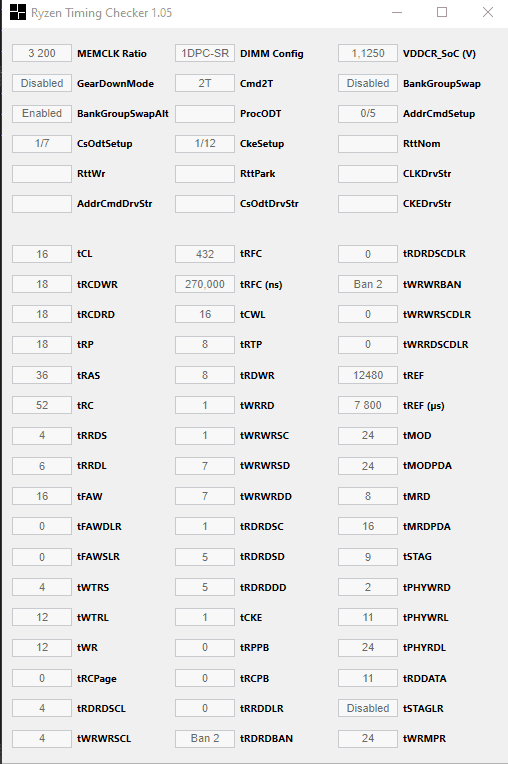Click the BankGroupSwapAlt Enabled field
Viewport: 508px width, 764px height.
click(42, 114)
